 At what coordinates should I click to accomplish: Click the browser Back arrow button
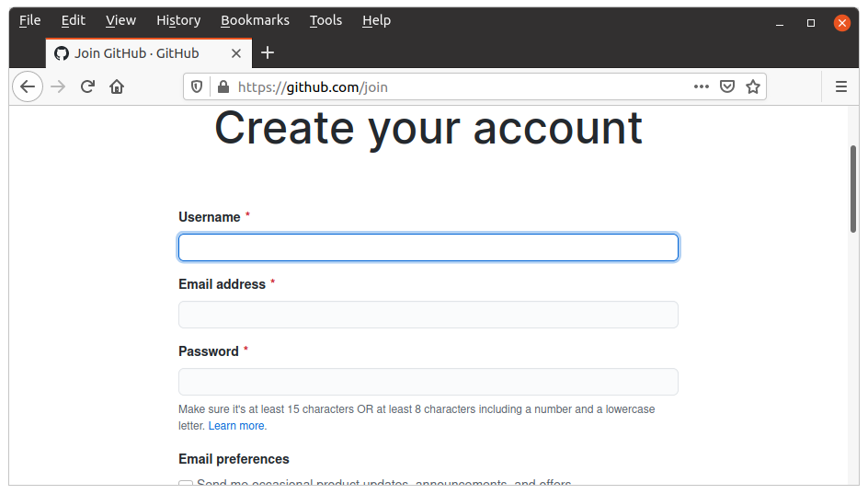coord(28,86)
